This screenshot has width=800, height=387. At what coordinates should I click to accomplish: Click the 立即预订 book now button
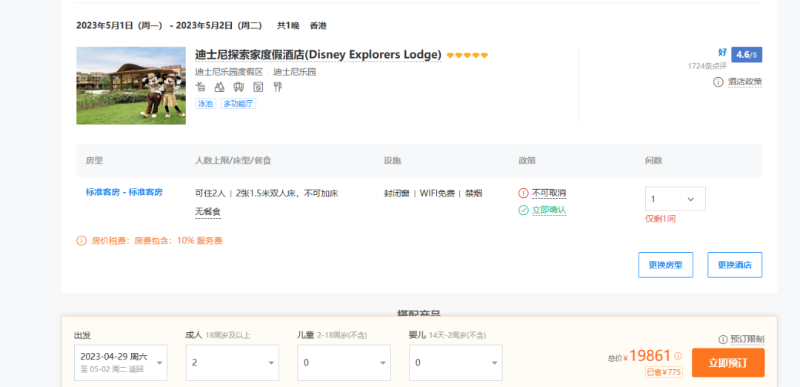click(728, 363)
